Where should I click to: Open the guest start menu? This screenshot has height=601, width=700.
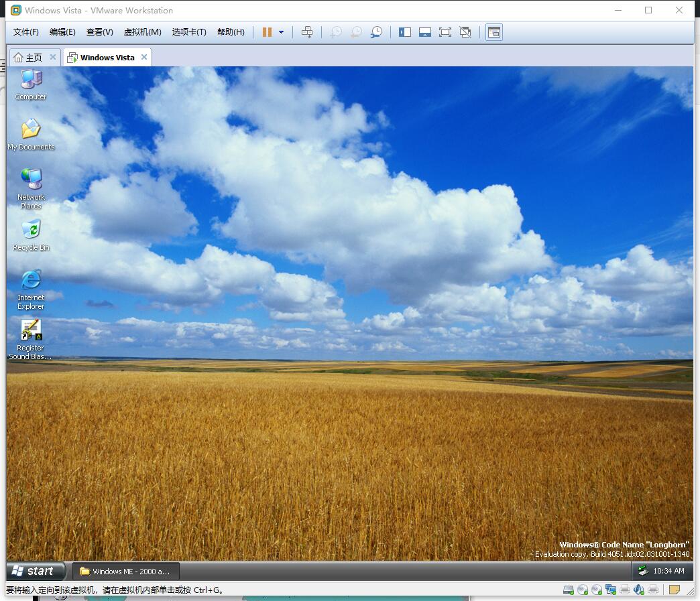coord(36,571)
